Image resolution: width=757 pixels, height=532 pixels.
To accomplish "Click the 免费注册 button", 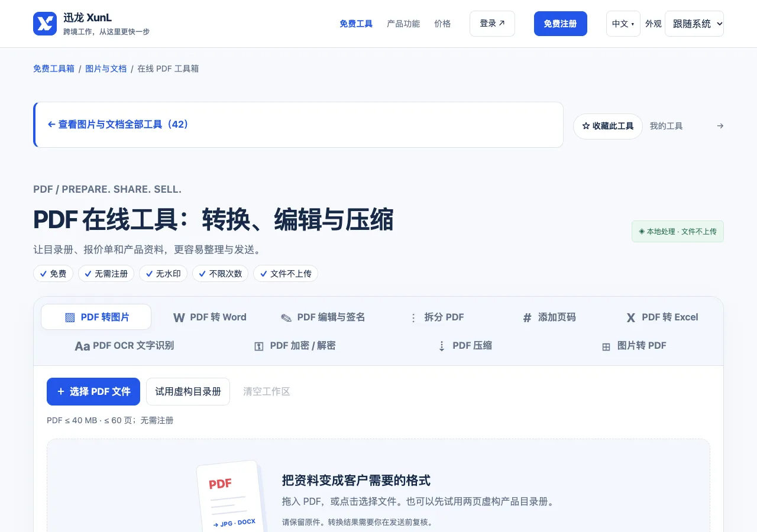I will (x=561, y=24).
